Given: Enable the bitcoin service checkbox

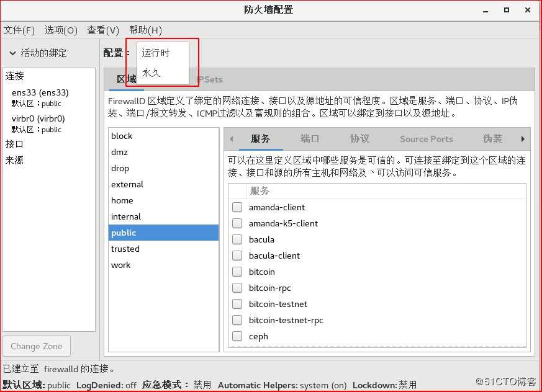Looking at the screenshot, I should 237,272.
